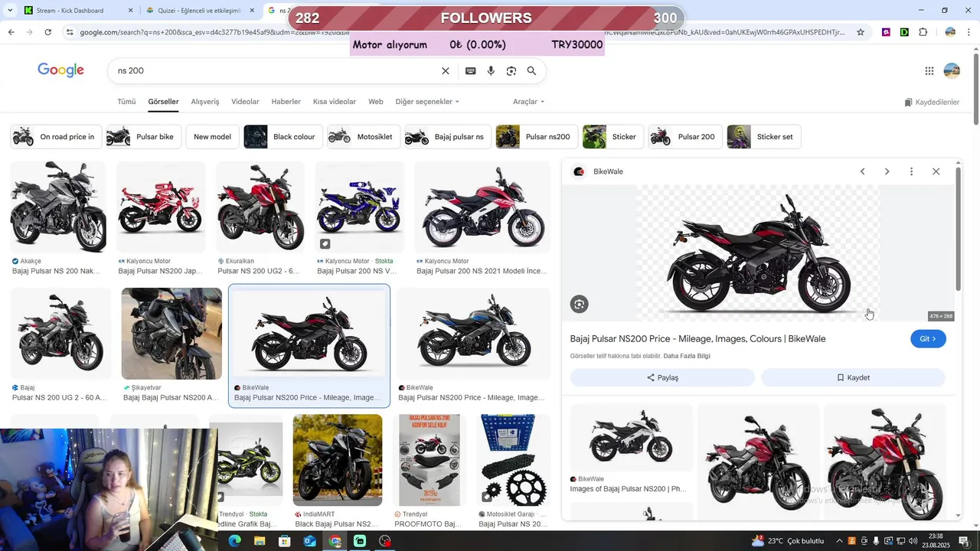Viewport: 980px width, 551px height.
Task: Select the New model filter chip
Action: point(212,137)
